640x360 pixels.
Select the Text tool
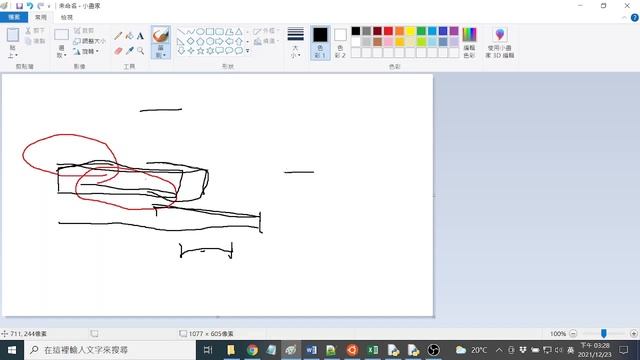pyautogui.click(x=140, y=36)
